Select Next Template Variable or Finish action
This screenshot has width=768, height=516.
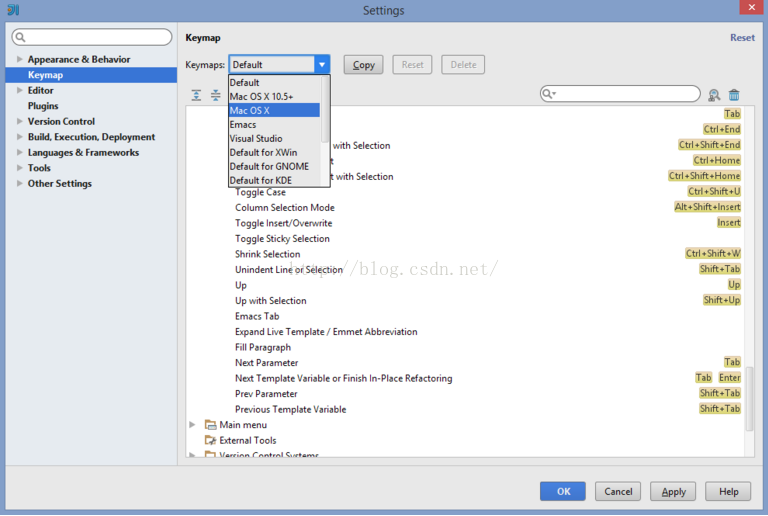(x=343, y=378)
